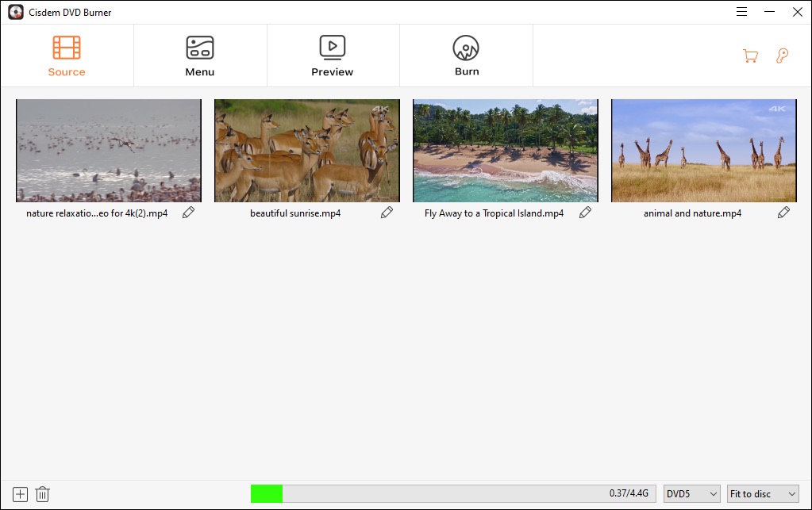Pick the giraffes video thumbnail
The width and height of the screenshot is (812, 510).
point(703,151)
